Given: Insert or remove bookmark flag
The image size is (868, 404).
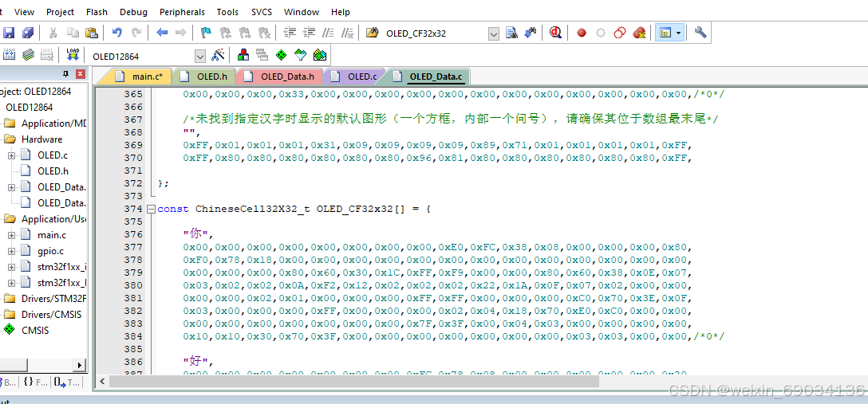Looking at the screenshot, I should [206, 33].
